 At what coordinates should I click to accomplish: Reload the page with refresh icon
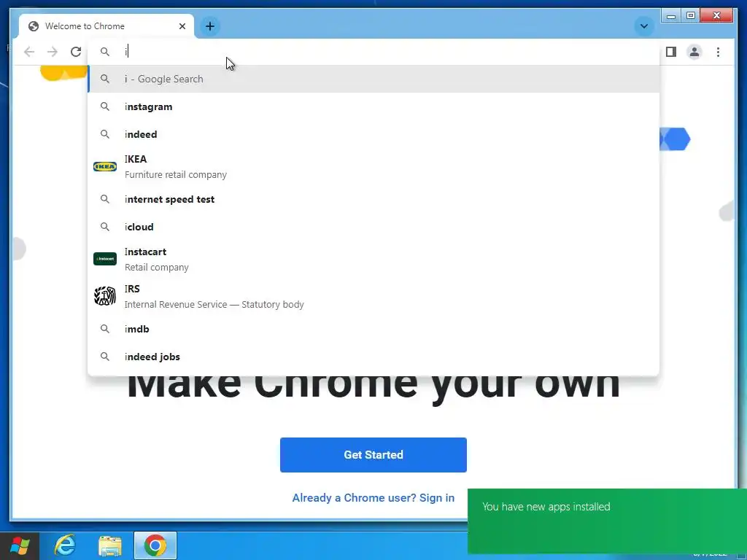pos(76,52)
